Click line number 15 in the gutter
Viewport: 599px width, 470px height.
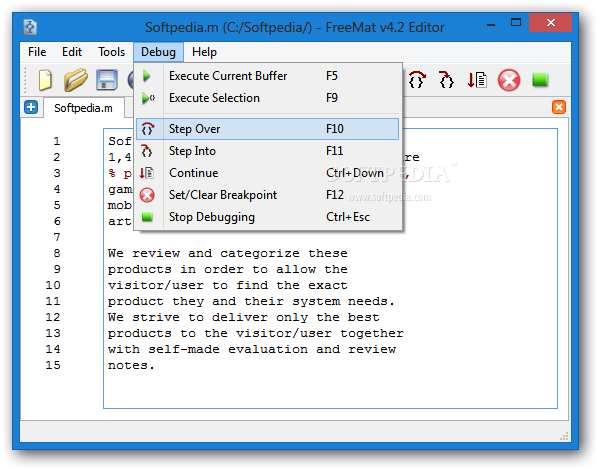point(53,365)
